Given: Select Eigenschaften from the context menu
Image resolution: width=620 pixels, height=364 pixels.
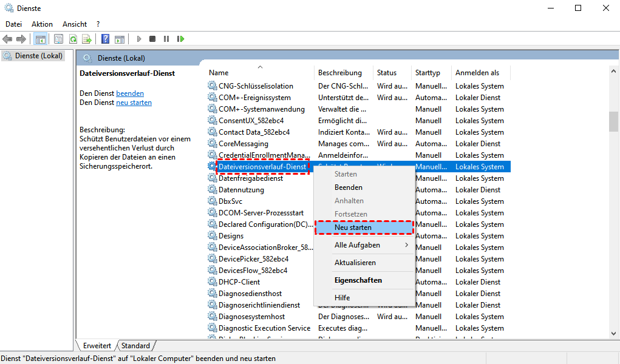Looking at the screenshot, I should tap(358, 280).
